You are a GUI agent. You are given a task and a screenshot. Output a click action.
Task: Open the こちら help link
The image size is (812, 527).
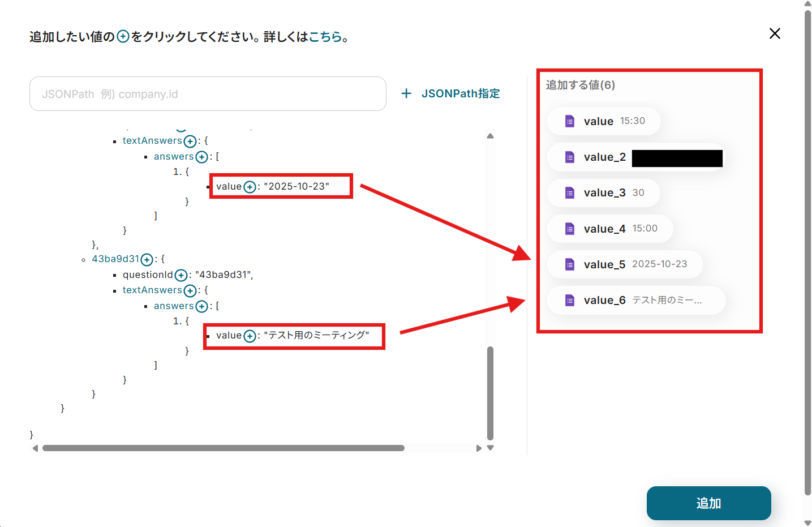point(325,37)
